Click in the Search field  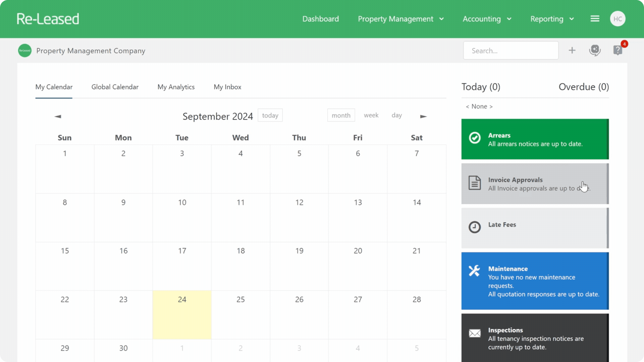tap(511, 51)
